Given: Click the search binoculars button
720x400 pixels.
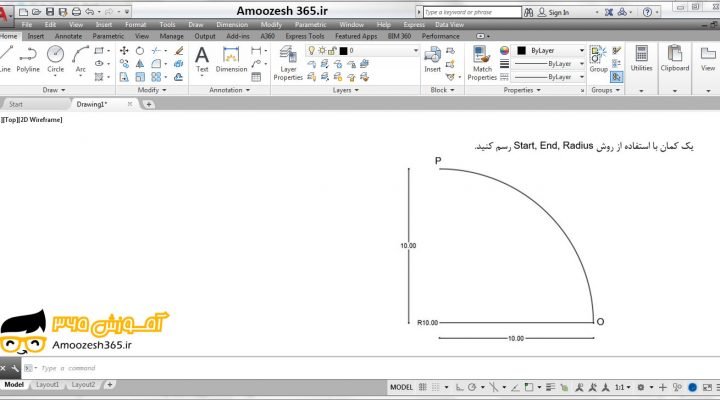Looking at the screenshot, I should pos(529,12).
